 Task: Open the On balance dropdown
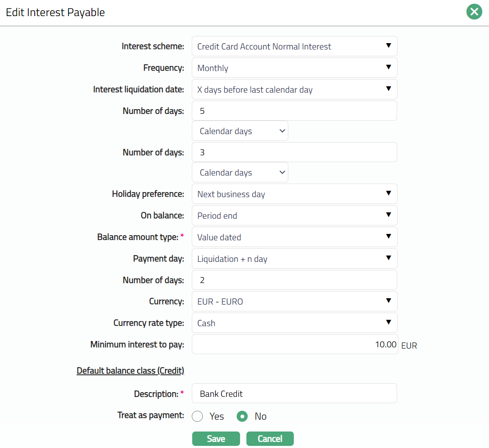pyautogui.click(x=294, y=216)
